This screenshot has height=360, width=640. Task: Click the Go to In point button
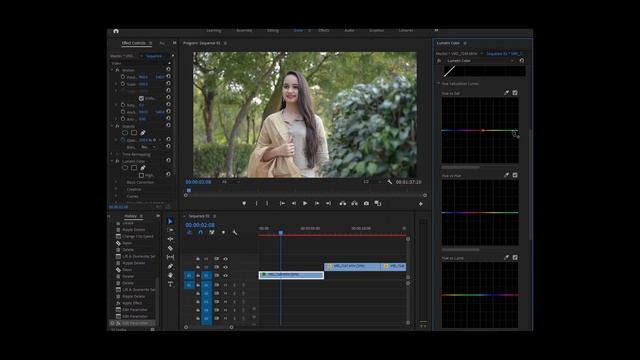coord(282,203)
